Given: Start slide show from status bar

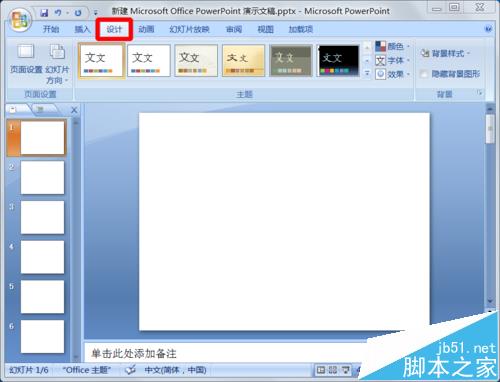Looking at the screenshot, I should coord(346,370).
